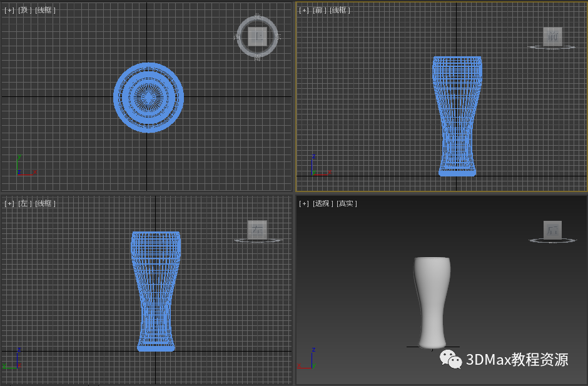Open the [+] general menu of the Front viewport
This screenshot has width=588, height=386.
click(x=304, y=10)
